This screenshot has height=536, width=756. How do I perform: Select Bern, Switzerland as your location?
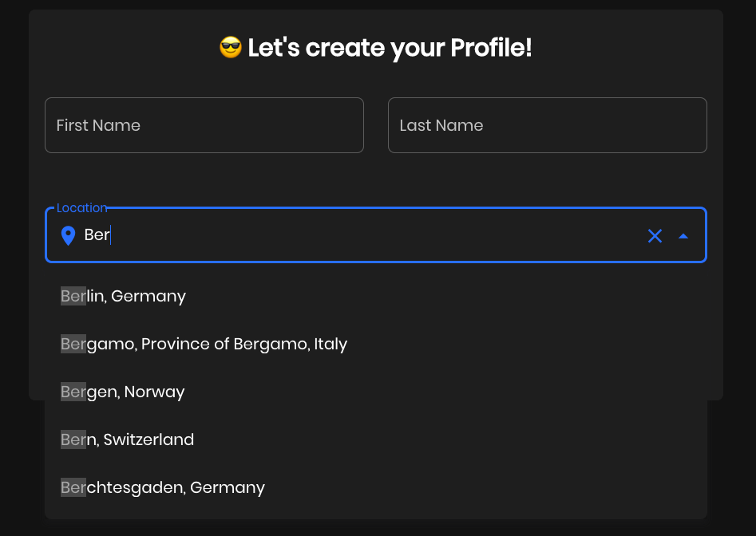(x=127, y=439)
